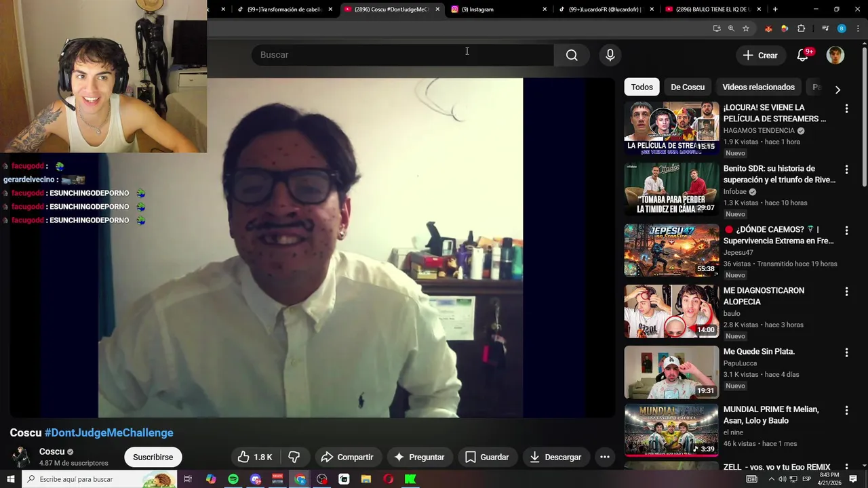Click the Coscu channel avatar
Viewport: 868px width, 488px height.
tap(22, 457)
